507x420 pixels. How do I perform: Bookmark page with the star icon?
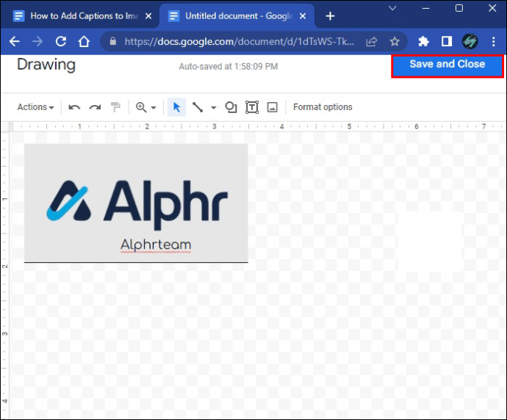click(x=395, y=41)
